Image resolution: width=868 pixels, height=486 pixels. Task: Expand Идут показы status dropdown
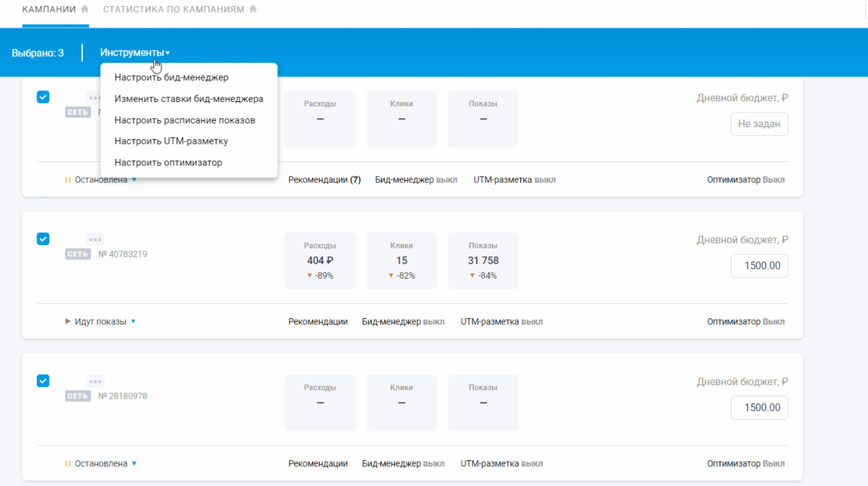pyautogui.click(x=133, y=321)
